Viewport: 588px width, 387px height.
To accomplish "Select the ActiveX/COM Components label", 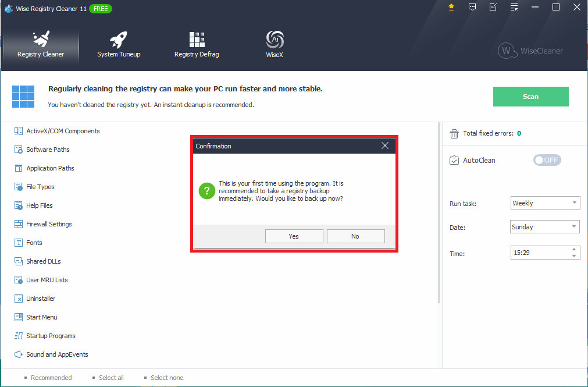I will 63,131.
